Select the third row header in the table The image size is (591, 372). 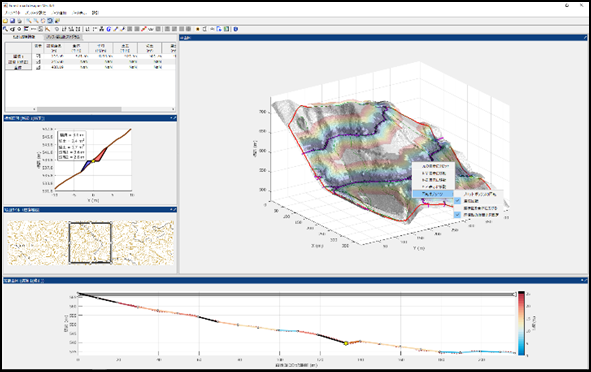pos(18,67)
